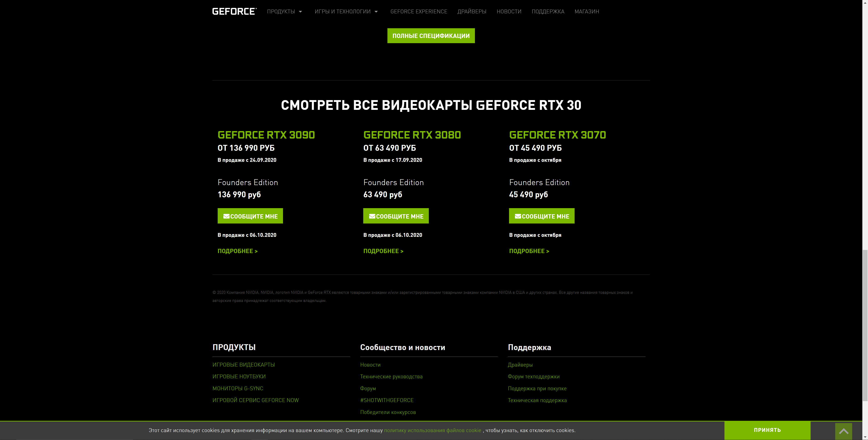Click the notify button under RTX 3090
This screenshot has height=440, width=868.
[250, 216]
